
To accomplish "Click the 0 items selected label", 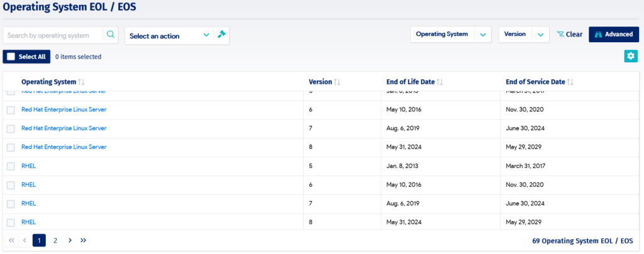I will click(78, 57).
